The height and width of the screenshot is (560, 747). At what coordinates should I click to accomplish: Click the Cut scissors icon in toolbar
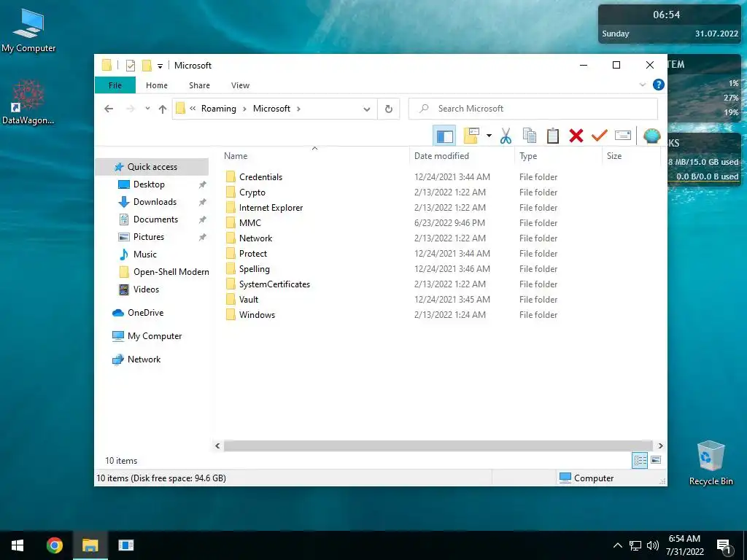pos(506,136)
